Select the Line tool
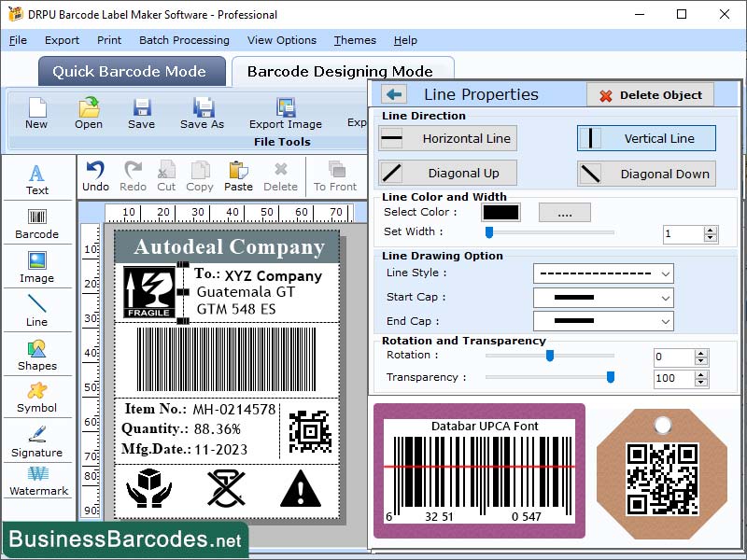 [x=37, y=308]
